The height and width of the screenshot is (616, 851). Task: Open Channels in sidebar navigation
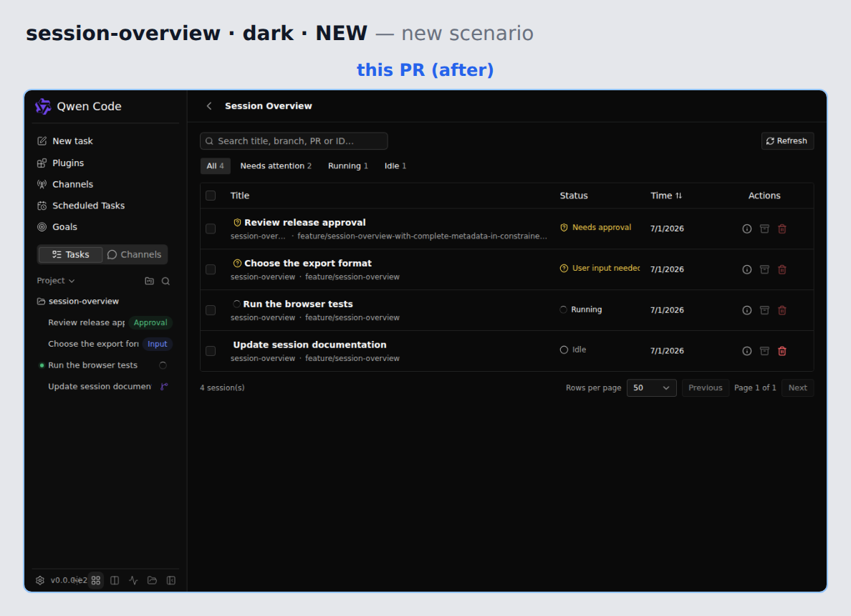click(x=72, y=184)
